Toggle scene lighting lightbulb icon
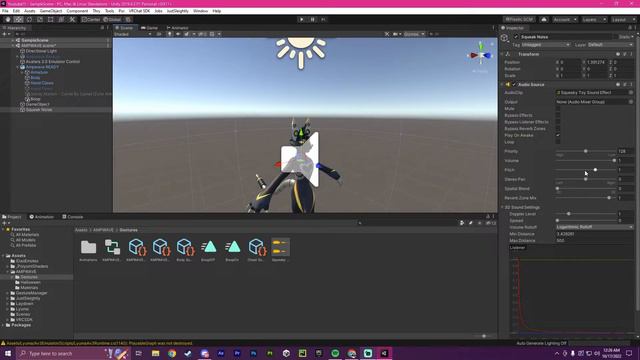The height and width of the screenshot is (360, 640). 169,34
